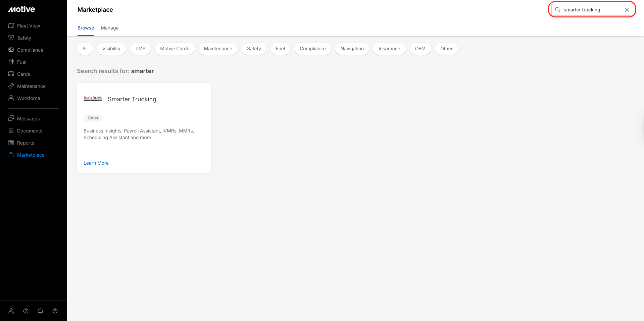Select the TMS category filter chip

(140, 49)
